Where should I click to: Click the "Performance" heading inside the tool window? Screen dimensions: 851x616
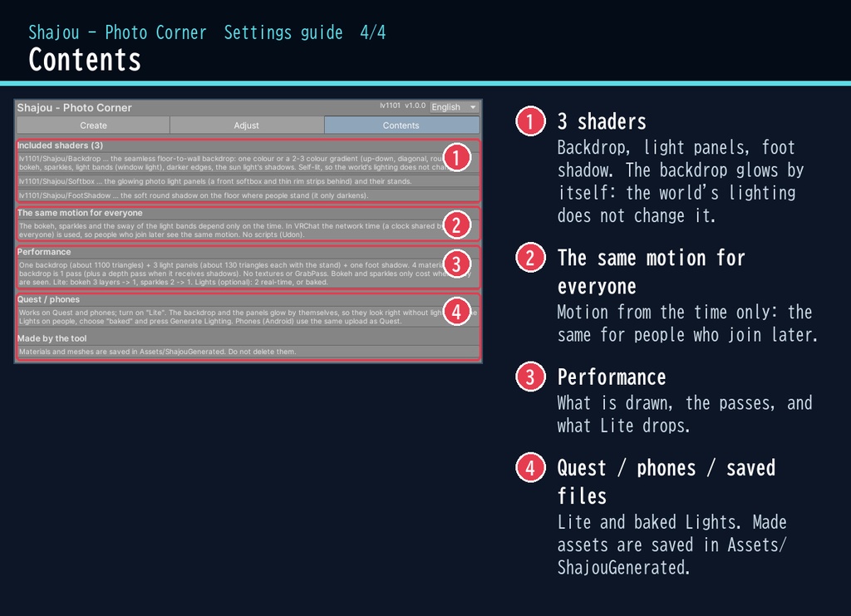pos(44,252)
